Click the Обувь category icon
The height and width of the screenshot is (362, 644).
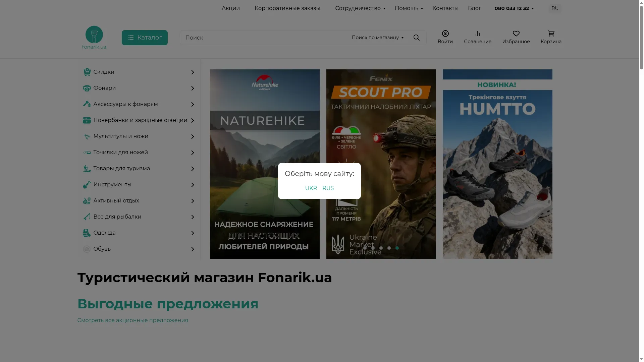click(87, 249)
